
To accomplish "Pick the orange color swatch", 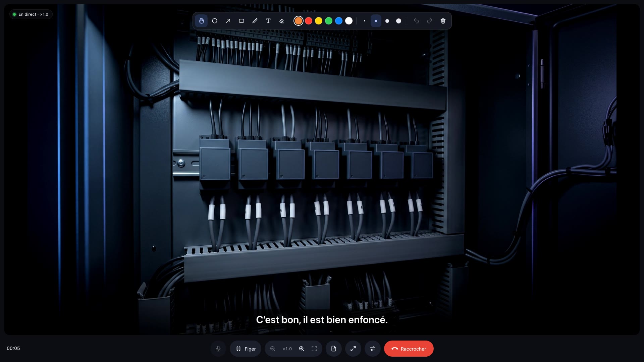I will (x=299, y=21).
